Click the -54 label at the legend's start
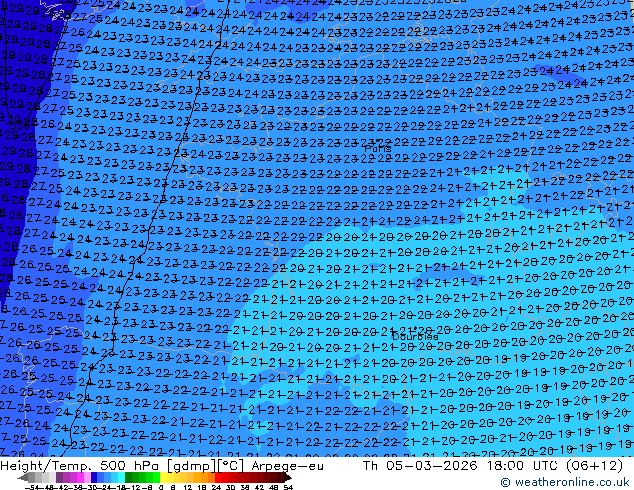Viewport: 634px width, 490px height. coord(32,487)
